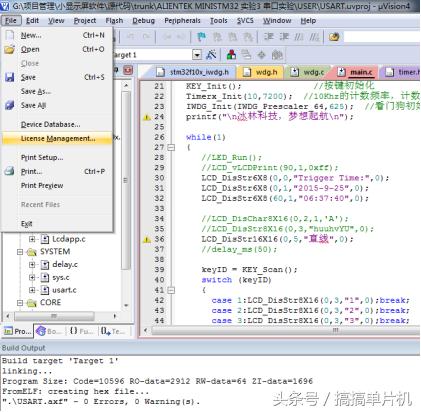Switch to the Templates panel tab
The image size is (421, 412).
pyautogui.click(x=113, y=331)
